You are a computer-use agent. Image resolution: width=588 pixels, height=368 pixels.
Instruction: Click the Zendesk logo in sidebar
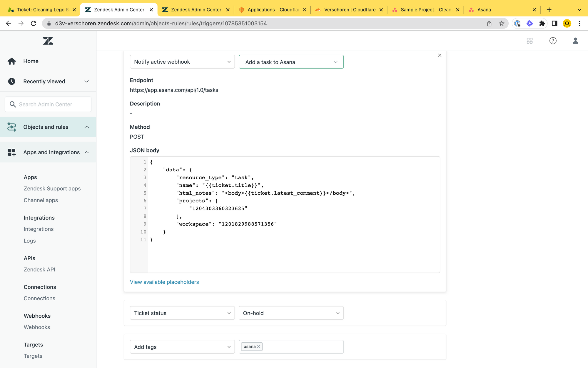pos(48,41)
